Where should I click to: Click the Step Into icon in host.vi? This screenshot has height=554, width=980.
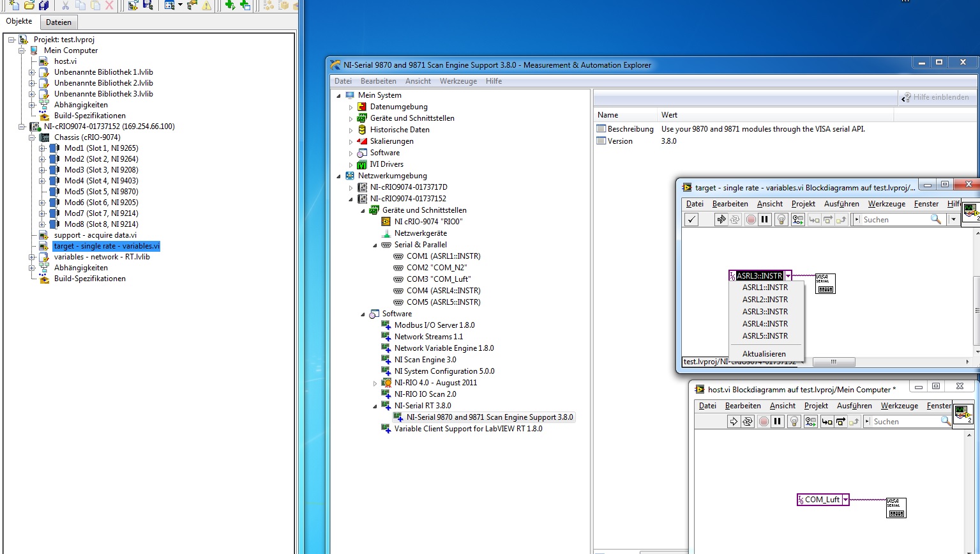click(x=827, y=422)
